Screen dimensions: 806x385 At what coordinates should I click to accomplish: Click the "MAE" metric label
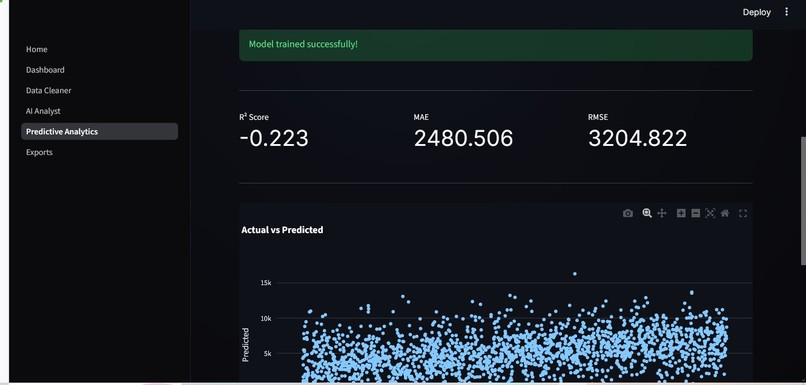tap(421, 117)
